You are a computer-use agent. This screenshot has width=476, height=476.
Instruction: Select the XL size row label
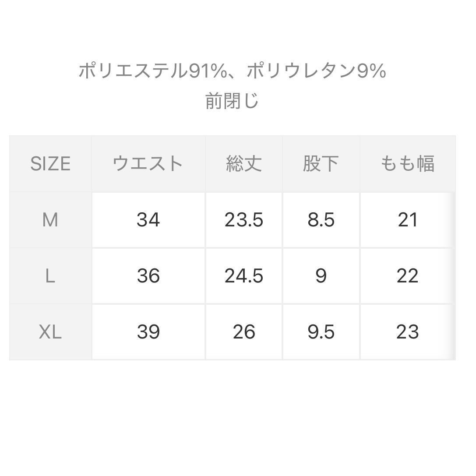(x=50, y=332)
